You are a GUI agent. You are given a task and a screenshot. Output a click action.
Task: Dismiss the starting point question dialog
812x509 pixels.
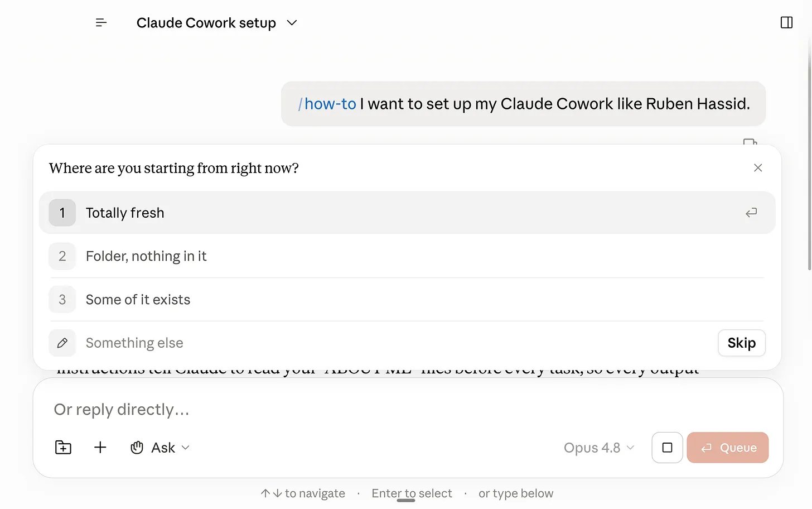(x=758, y=168)
